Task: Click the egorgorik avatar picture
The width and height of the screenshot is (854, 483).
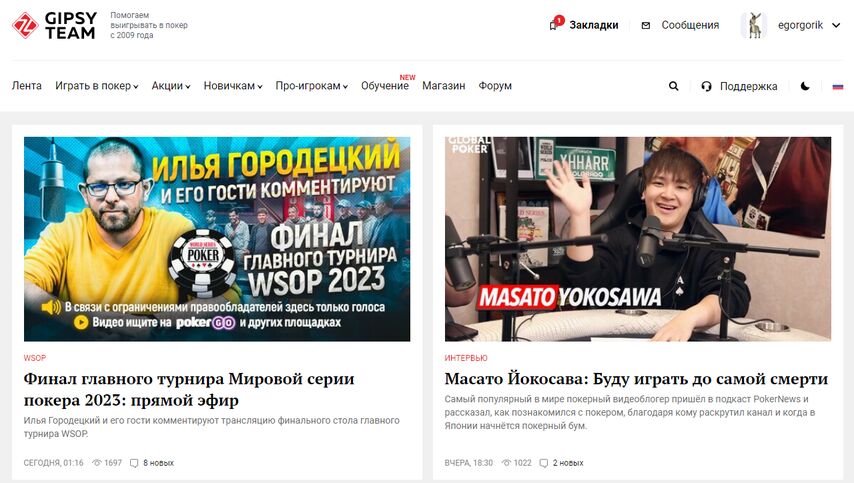Action: tap(754, 25)
